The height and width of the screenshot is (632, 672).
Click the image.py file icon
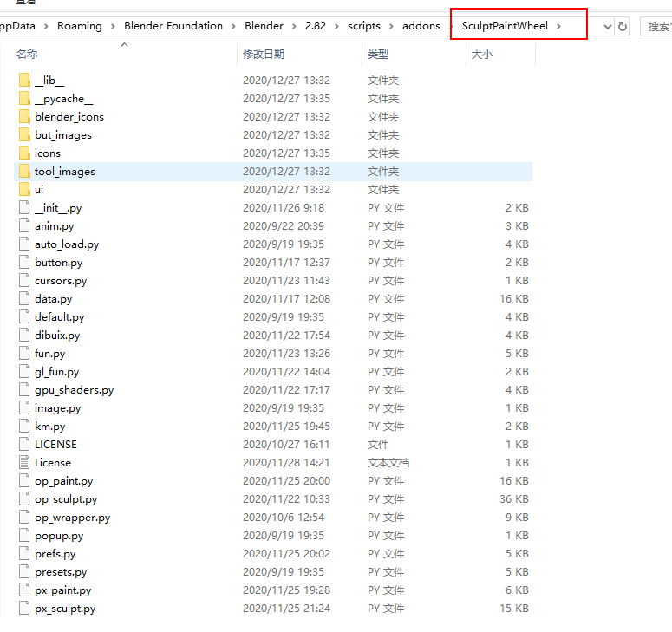tap(24, 407)
